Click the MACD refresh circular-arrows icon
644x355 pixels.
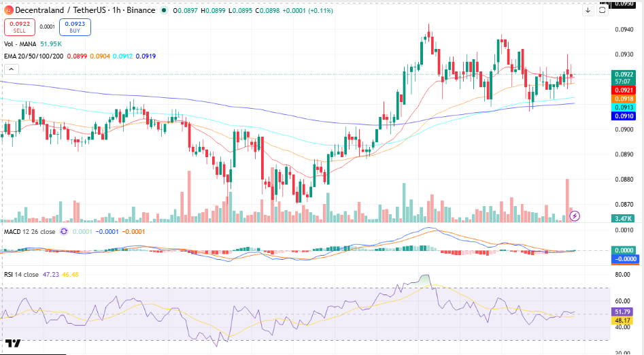[x=64, y=232]
